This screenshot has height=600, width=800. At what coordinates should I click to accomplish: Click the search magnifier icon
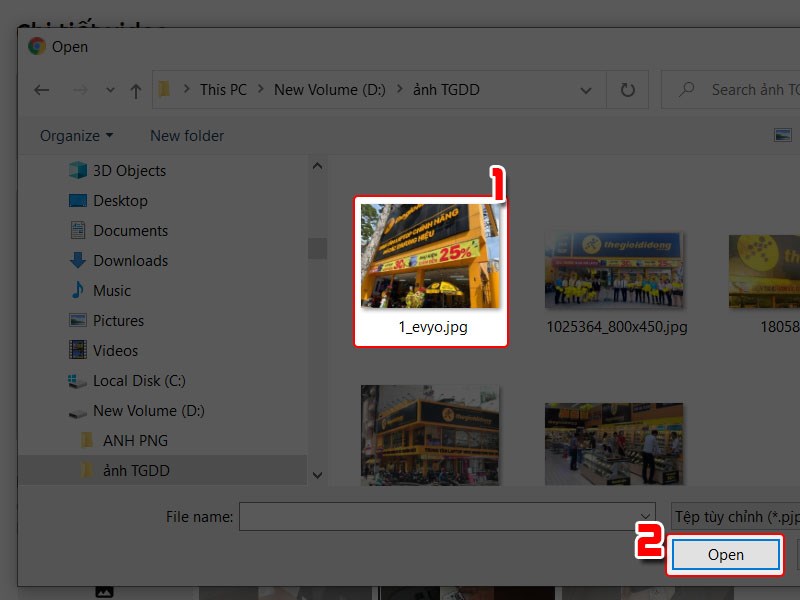[x=687, y=90]
